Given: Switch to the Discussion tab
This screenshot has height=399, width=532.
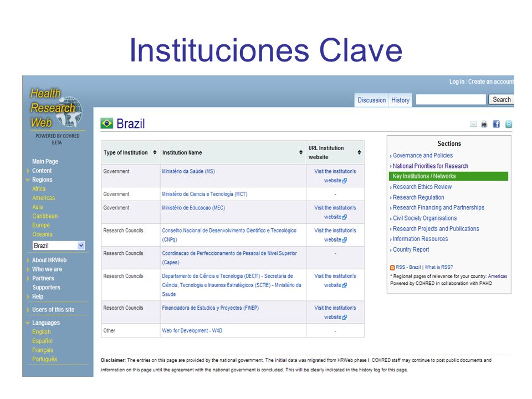Looking at the screenshot, I should click(371, 100).
